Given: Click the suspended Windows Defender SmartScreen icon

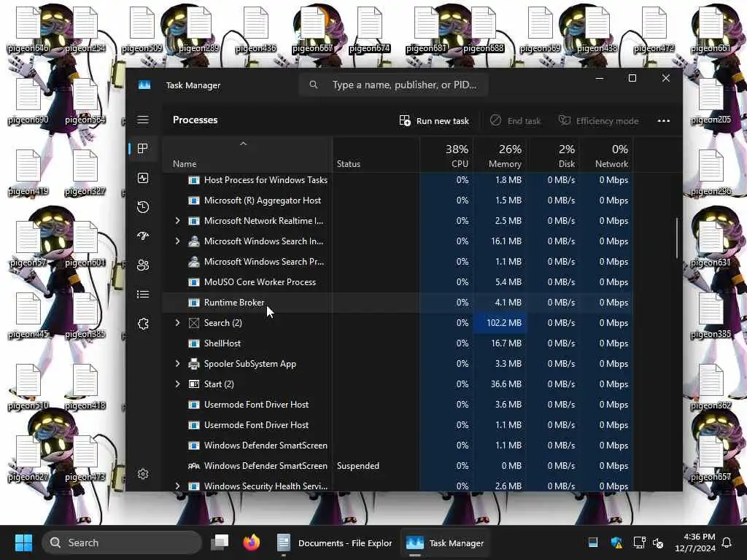Looking at the screenshot, I should click(x=193, y=466).
